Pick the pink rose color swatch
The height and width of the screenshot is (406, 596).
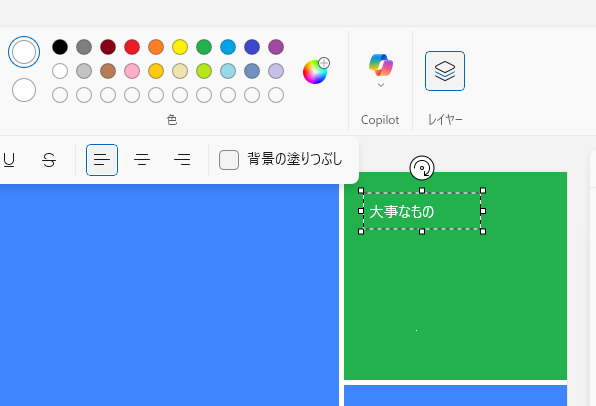[x=132, y=71]
